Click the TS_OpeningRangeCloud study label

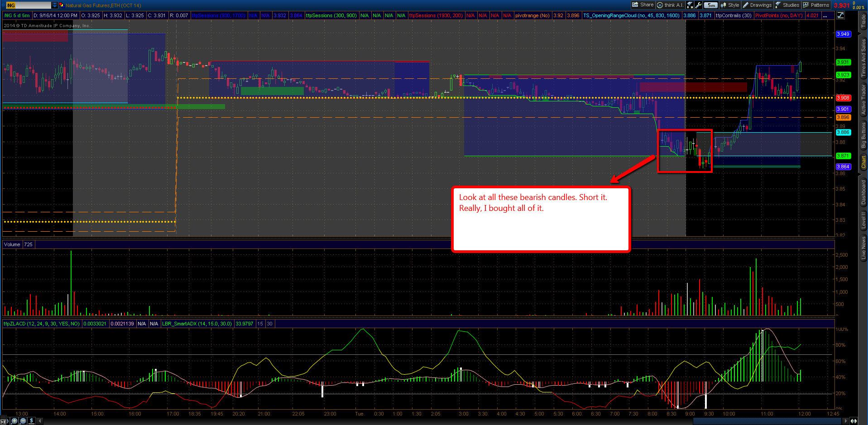[x=631, y=15]
